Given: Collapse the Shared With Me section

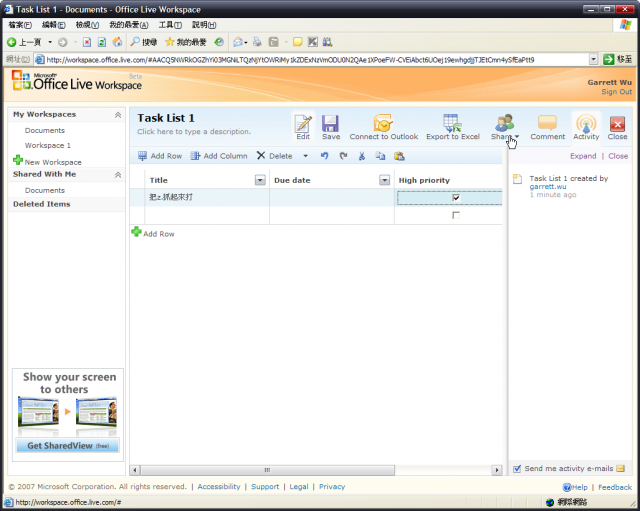Looking at the screenshot, I should pyautogui.click(x=118, y=175).
